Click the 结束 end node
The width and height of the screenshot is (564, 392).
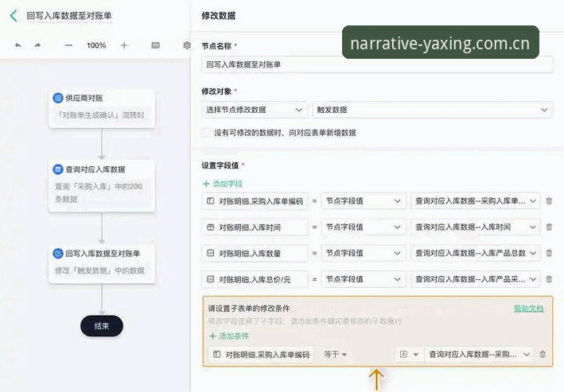102,326
